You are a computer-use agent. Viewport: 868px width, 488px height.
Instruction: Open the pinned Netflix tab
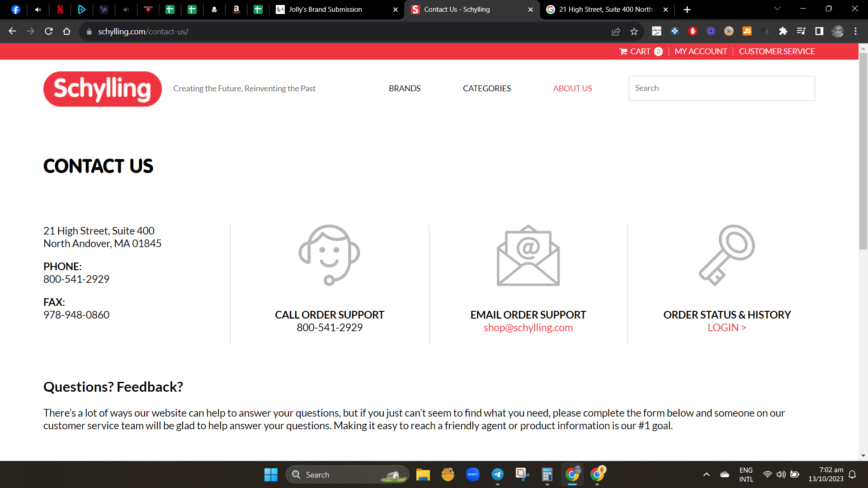60,9
